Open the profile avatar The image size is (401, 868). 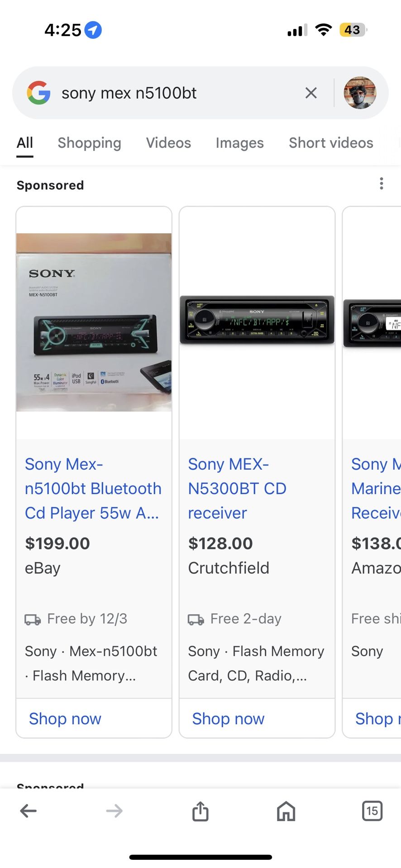pos(360,93)
